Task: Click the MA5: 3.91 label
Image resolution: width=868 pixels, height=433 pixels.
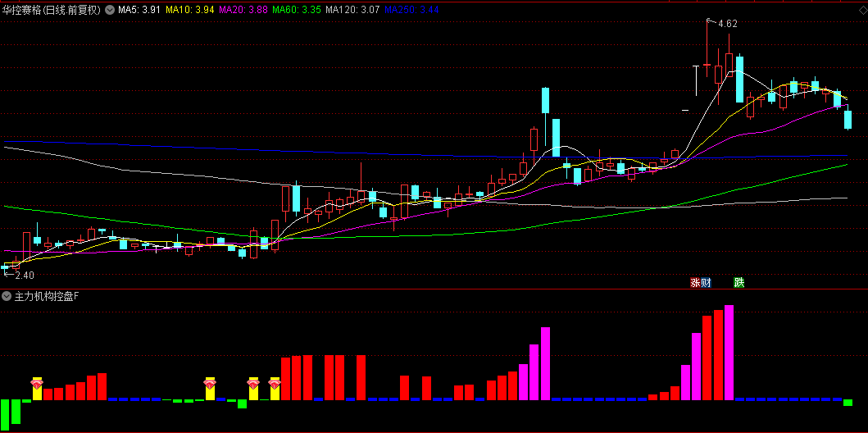Action: pos(139,10)
